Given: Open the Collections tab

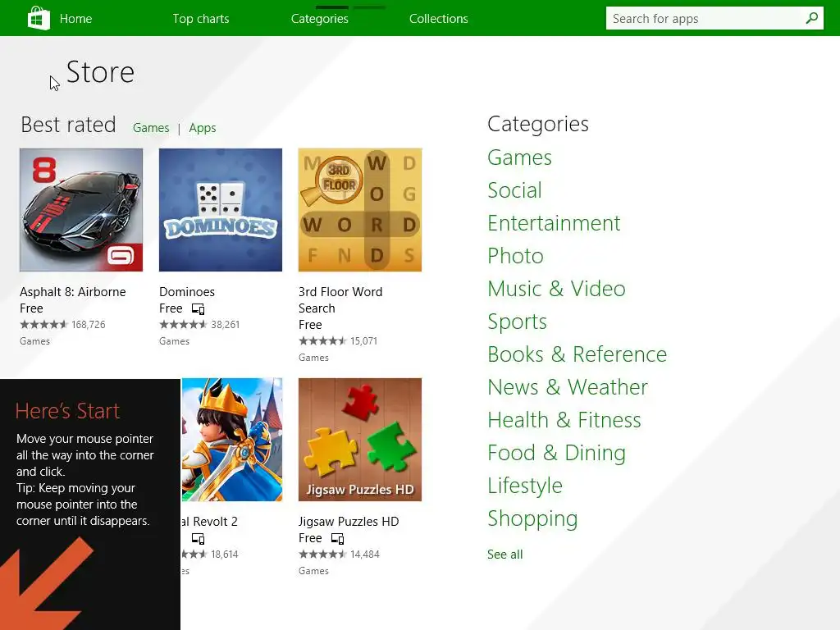Looking at the screenshot, I should click(x=438, y=19).
